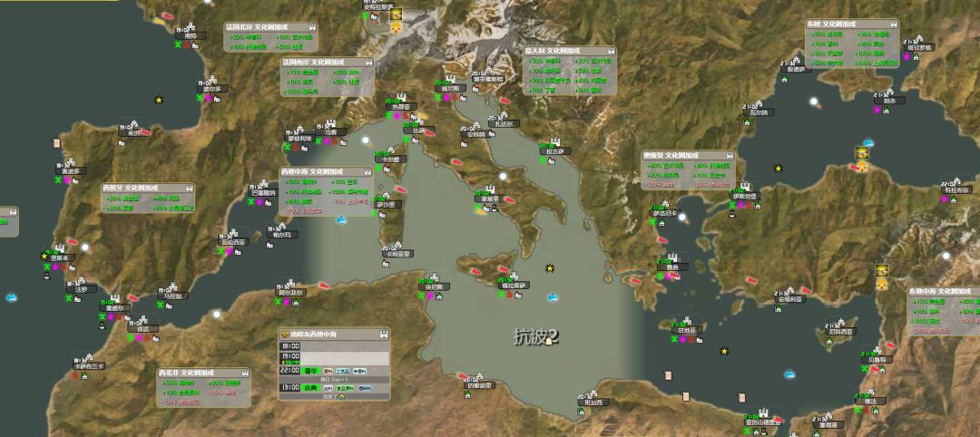The height and width of the screenshot is (437, 980).
Task: Click castle icon on 南欧&西地中海 event panel
Action: [384, 334]
